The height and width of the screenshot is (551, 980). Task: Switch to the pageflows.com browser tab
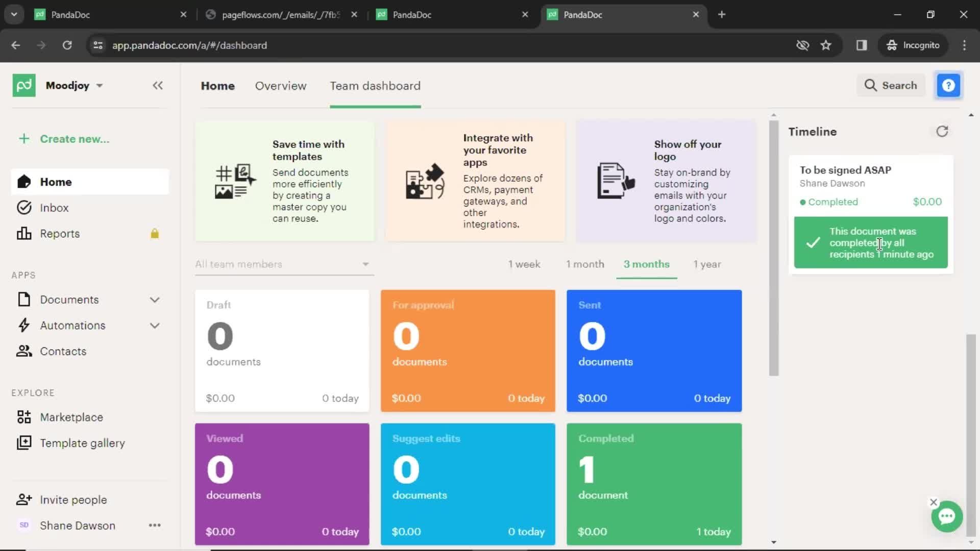(281, 14)
